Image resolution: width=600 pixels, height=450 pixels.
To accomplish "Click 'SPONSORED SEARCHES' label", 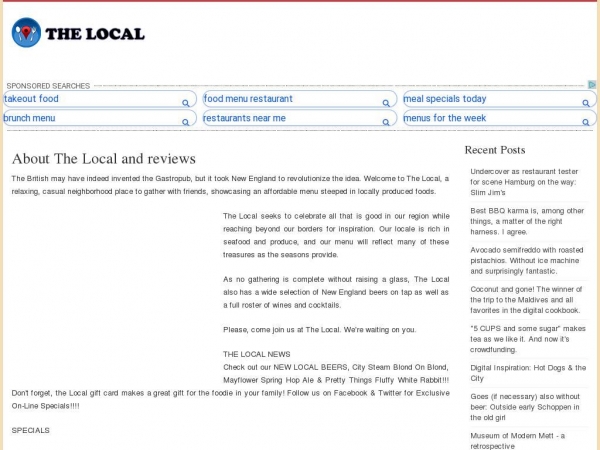I will [x=48, y=86].
